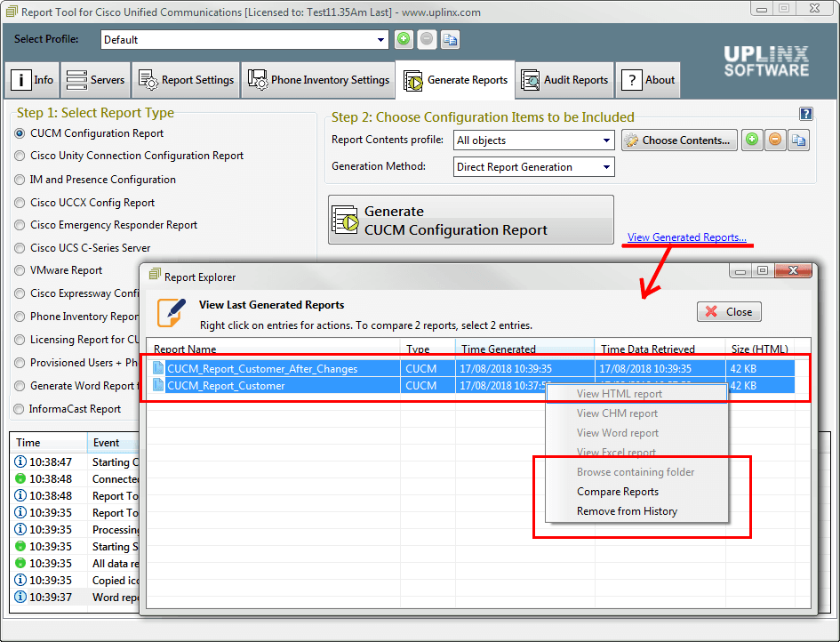The width and height of the screenshot is (840, 642).
Task: Open the Report Contents profile dropdown
Action: 605,140
